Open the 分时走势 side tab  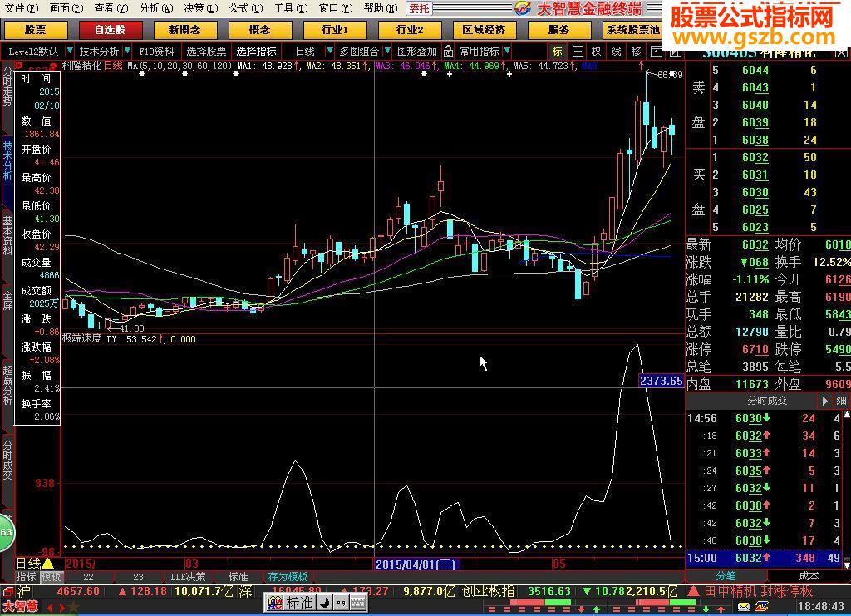point(7,86)
